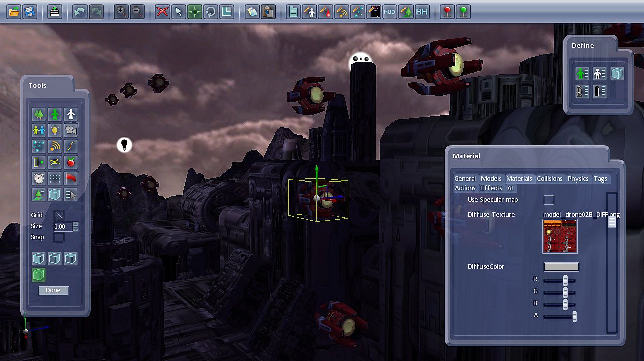Switch to the Physics tab
This screenshot has width=644, height=361.
click(x=578, y=178)
